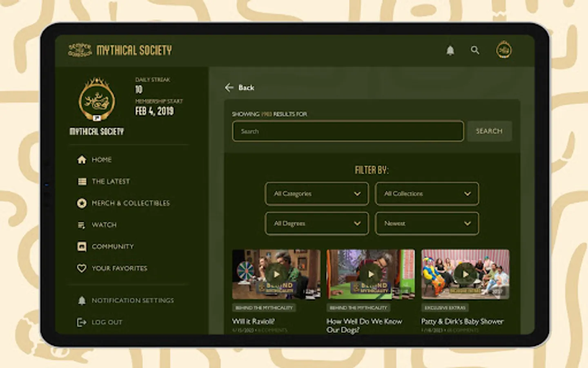The width and height of the screenshot is (588, 368).
Task: Click the Search button
Action: click(489, 131)
